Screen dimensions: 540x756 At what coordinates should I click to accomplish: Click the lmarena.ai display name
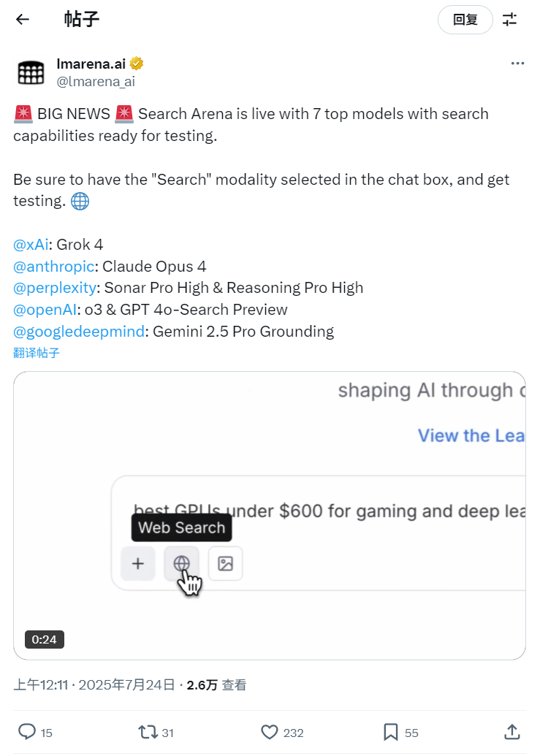coord(91,64)
